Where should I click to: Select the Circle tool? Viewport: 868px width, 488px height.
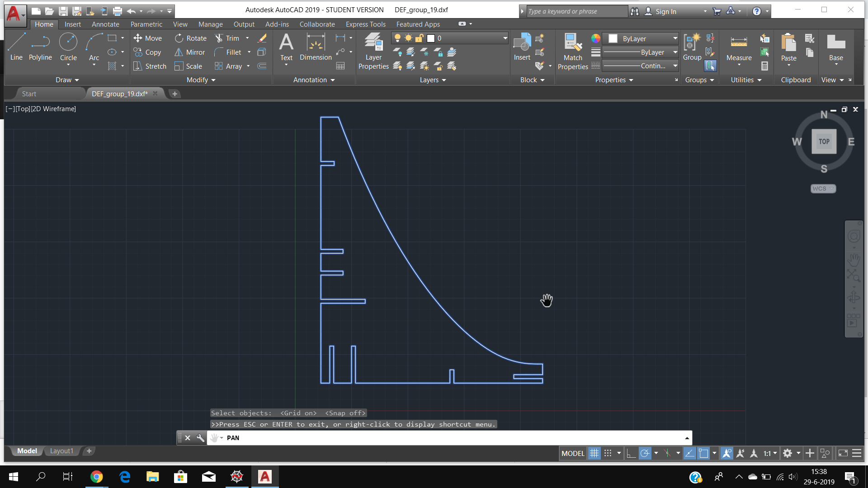click(x=68, y=47)
